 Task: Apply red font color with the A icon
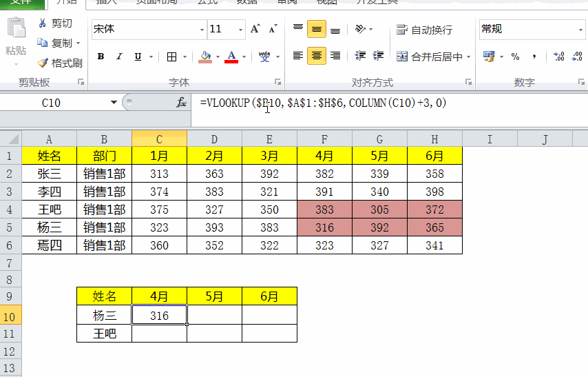pyautogui.click(x=231, y=57)
